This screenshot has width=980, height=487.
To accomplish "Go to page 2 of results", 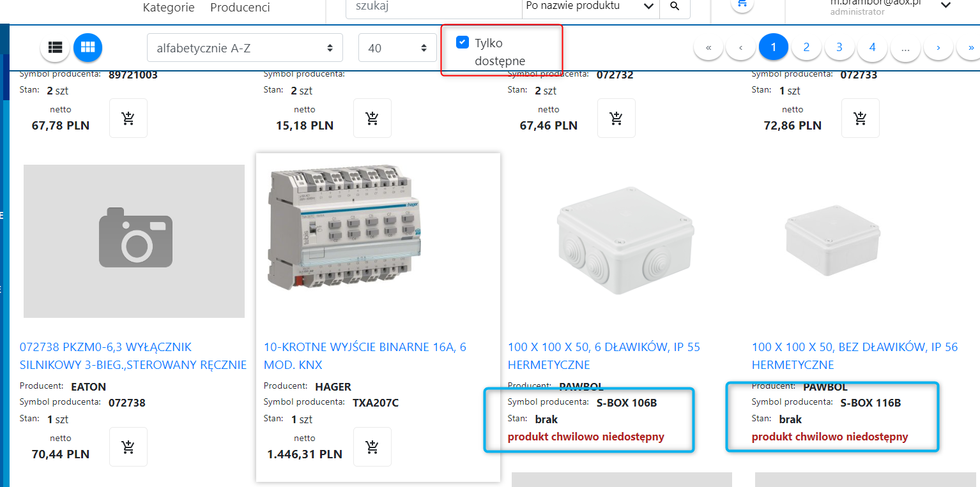I will click(x=806, y=47).
